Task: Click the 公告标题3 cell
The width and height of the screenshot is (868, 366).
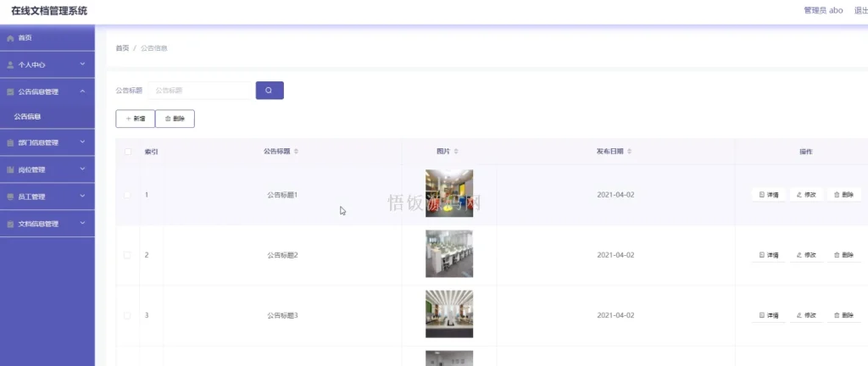Action: click(x=282, y=315)
